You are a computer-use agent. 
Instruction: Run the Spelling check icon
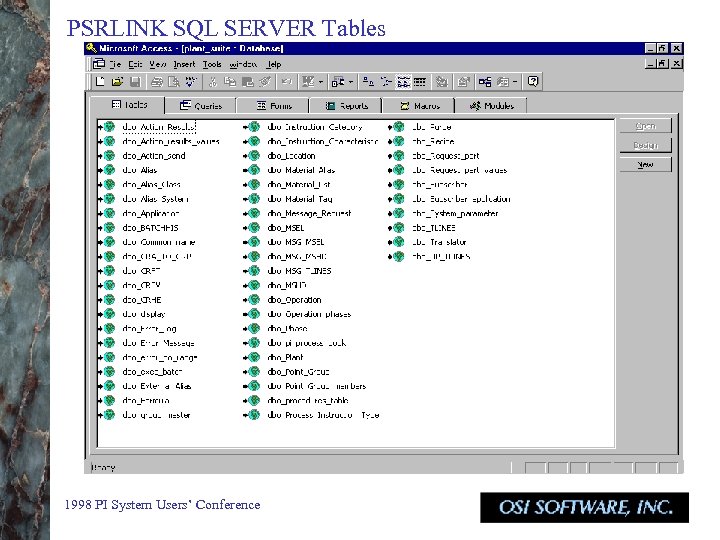click(x=191, y=82)
